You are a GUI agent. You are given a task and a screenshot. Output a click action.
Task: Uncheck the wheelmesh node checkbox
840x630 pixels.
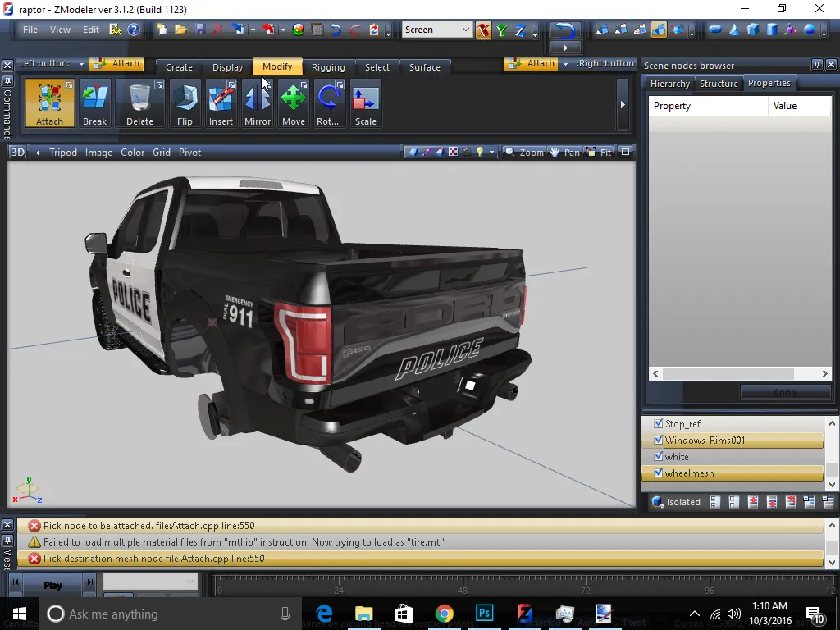pyautogui.click(x=658, y=473)
